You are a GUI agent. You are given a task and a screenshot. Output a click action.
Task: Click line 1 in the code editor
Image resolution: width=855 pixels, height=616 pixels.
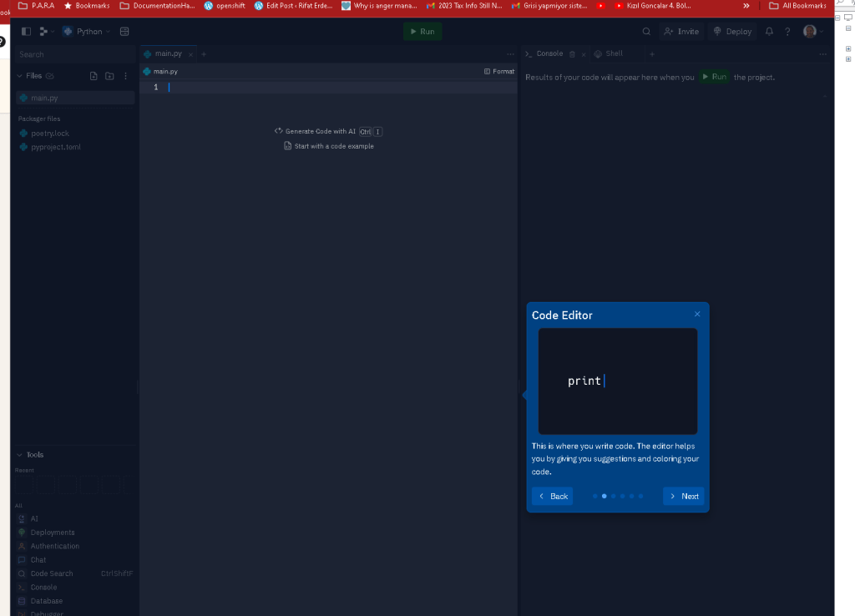coord(329,87)
